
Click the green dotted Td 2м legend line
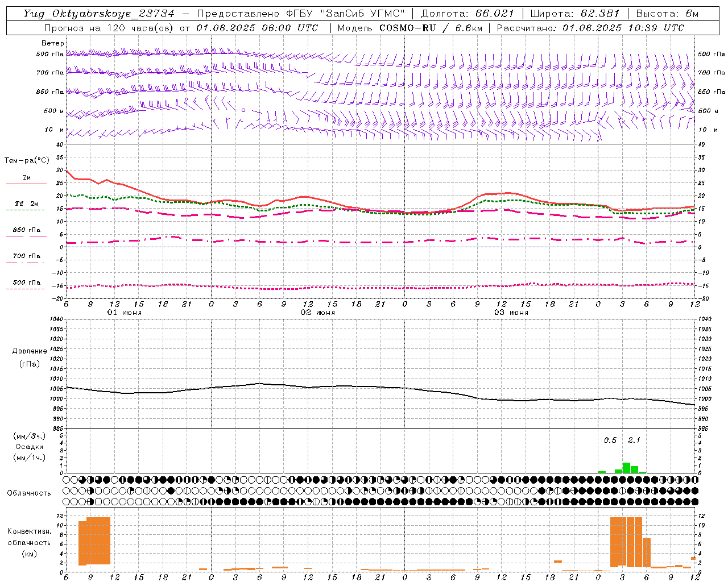point(26,210)
